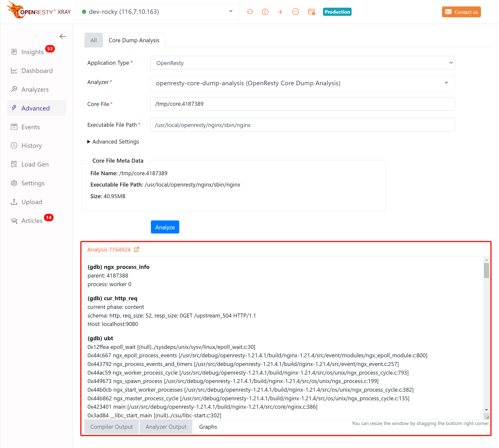The width and height of the screenshot is (499, 448).
Task: Go to Load Gen page
Action: (35, 164)
